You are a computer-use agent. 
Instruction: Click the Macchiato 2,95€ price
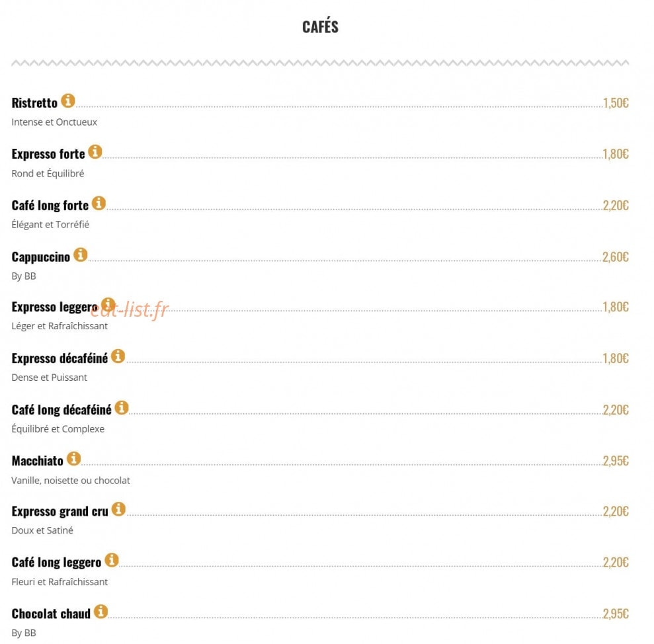point(616,461)
